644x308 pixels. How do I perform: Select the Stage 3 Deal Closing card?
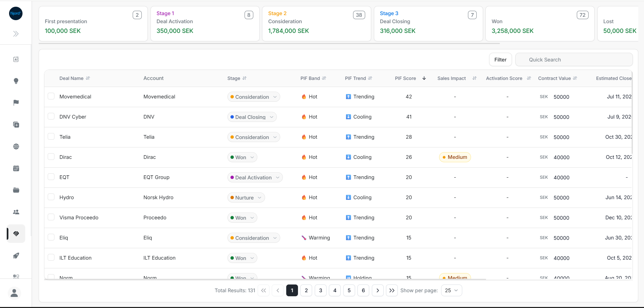point(428,24)
